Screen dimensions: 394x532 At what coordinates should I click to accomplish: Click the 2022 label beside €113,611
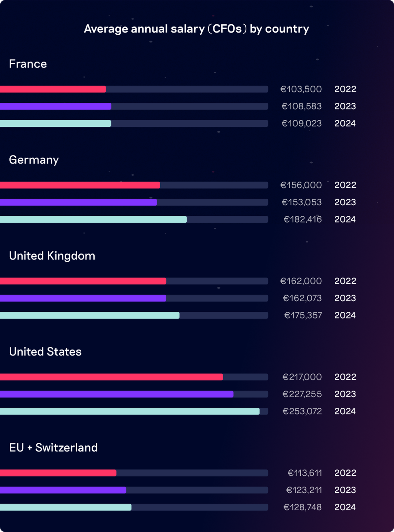point(345,473)
